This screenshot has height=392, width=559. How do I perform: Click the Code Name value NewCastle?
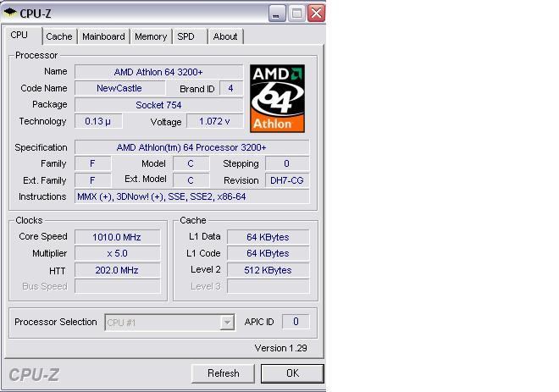point(119,88)
